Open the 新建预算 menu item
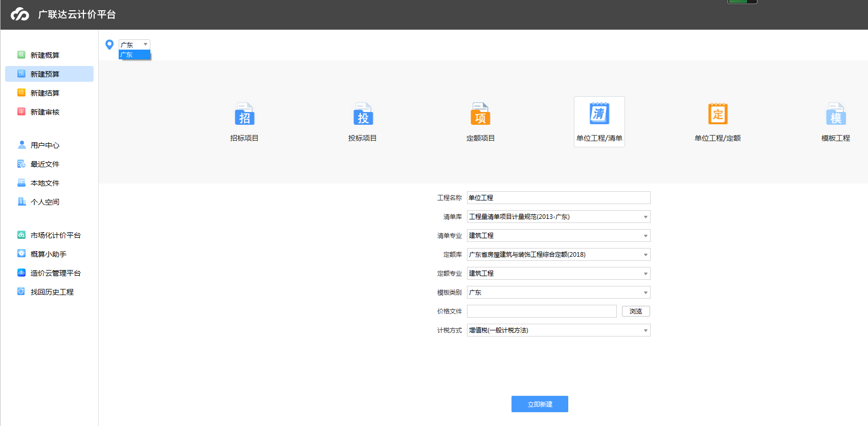The width and height of the screenshot is (868, 426). (49, 74)
